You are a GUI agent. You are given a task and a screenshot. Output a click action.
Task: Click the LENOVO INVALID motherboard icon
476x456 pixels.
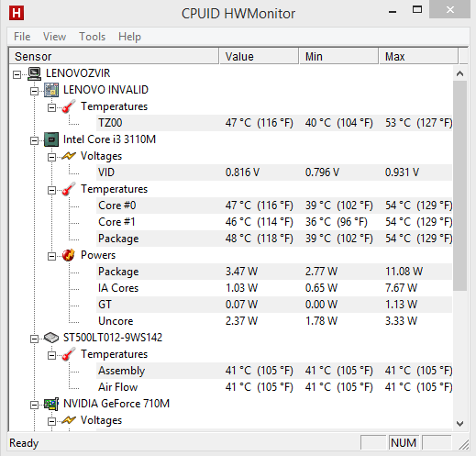click(x=51, y=90)
